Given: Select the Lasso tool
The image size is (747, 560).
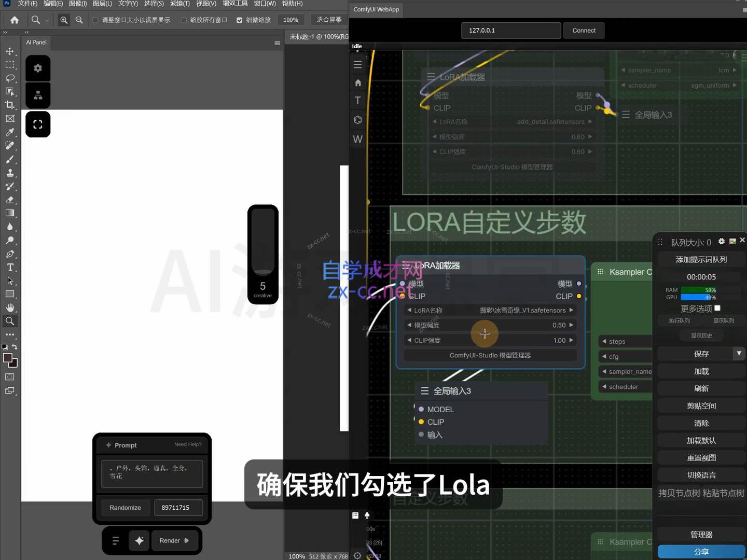Looking at the screenshot, I should pos(10,78).
